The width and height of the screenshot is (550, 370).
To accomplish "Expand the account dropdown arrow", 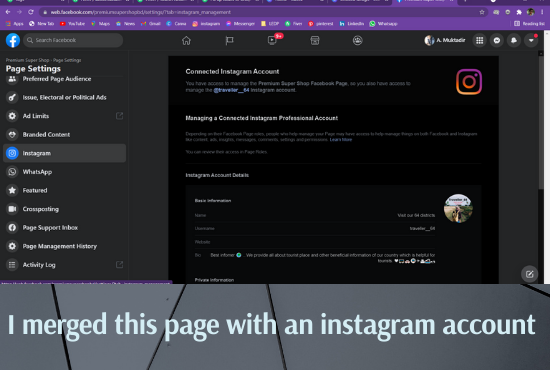I will tap(531, 40).
